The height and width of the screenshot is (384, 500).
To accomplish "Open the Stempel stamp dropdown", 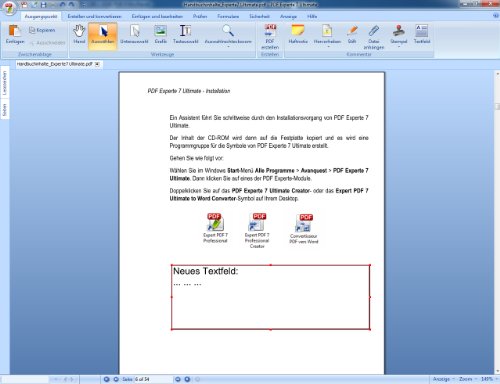I will [x=399, y=47].
